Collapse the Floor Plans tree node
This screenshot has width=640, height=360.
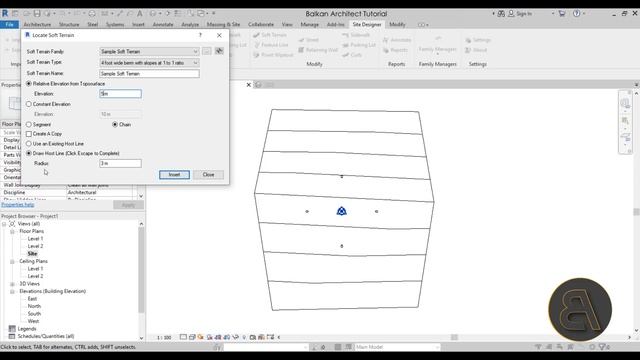12,231
